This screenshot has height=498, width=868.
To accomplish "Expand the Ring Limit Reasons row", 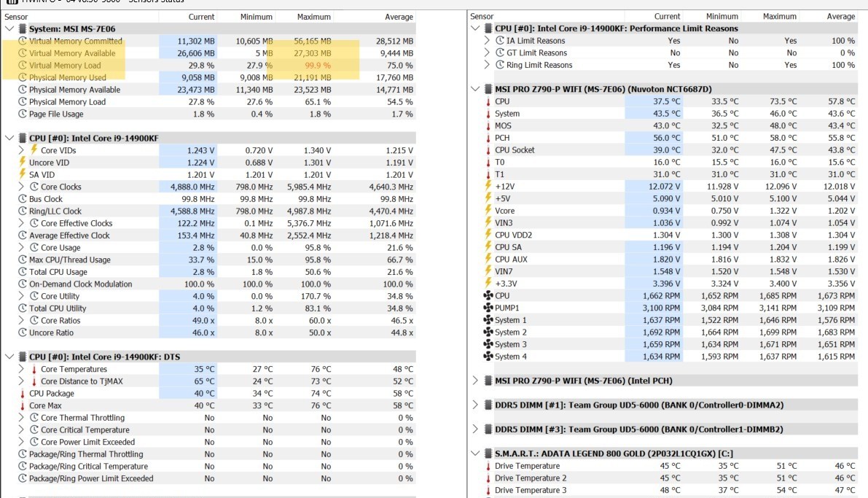I will [487, 65].
